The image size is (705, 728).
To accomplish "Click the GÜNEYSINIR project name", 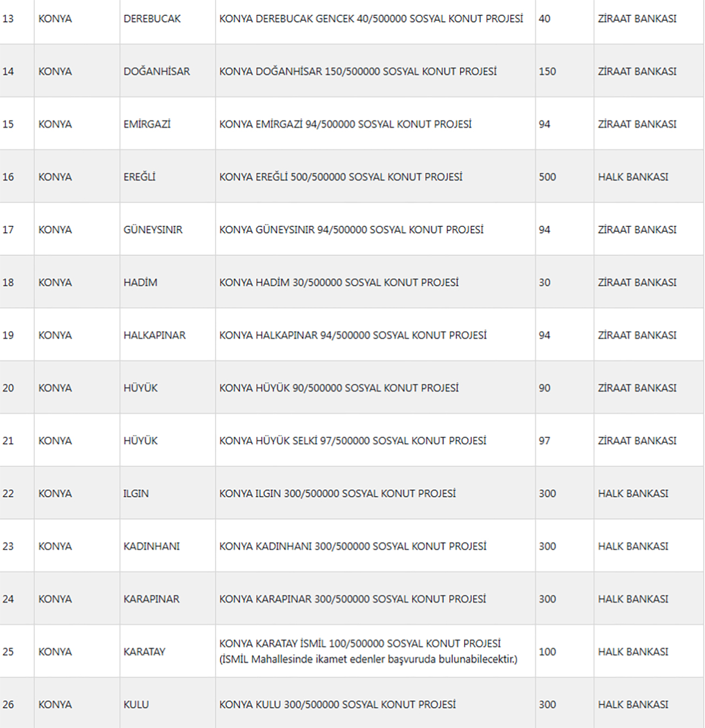I will click(x=351, y=230).
